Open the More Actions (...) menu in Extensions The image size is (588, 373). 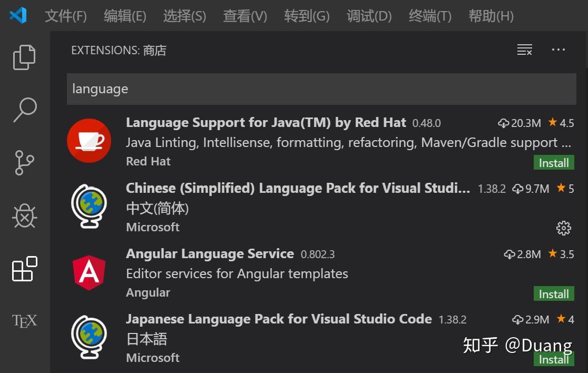[558, 50]
